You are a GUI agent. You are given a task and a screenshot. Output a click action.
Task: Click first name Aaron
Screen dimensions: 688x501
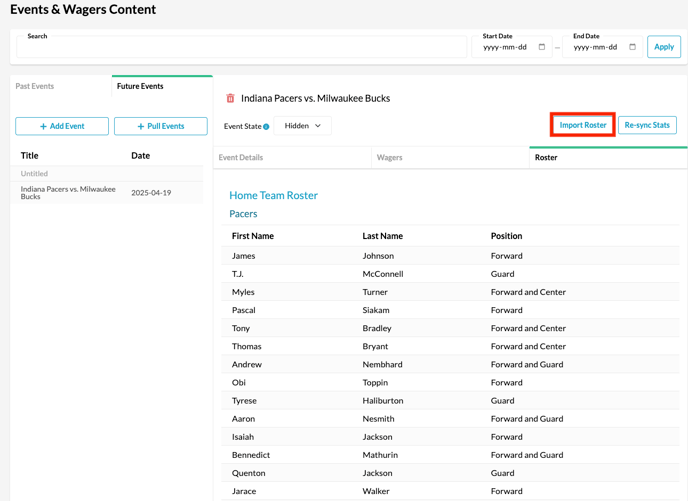(244, 419)
